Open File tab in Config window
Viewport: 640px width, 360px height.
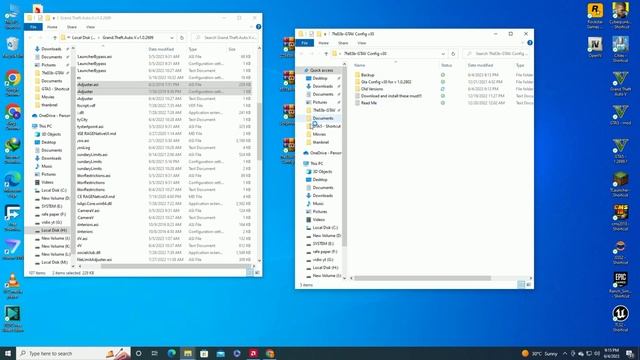[x=304, y=43]
